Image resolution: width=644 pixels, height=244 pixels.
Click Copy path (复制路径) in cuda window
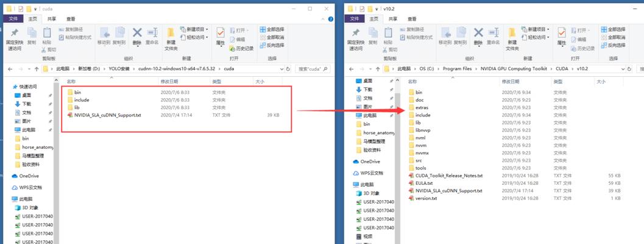71,30
